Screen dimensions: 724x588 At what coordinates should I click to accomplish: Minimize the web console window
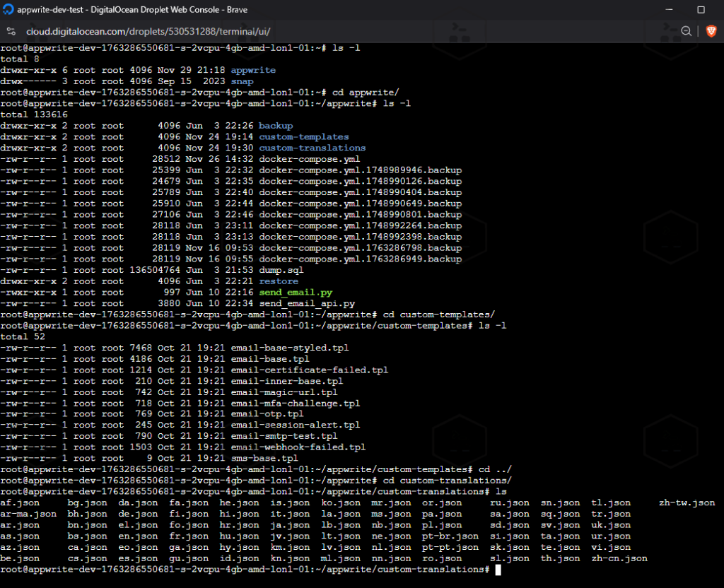(x=667, y=10)
